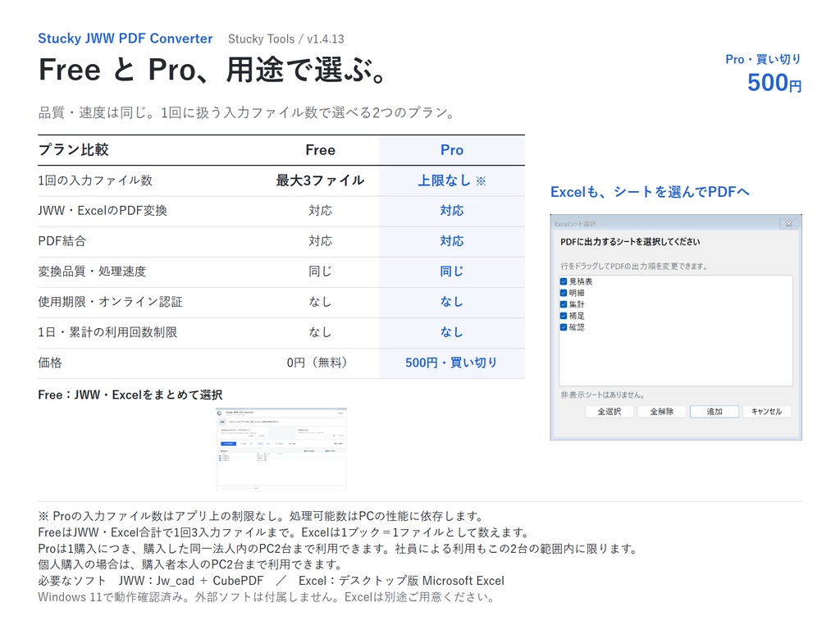Click the Stucky Tools / v1.4.13 label
Screen dimensions: 840x630
tap(286, 39)
